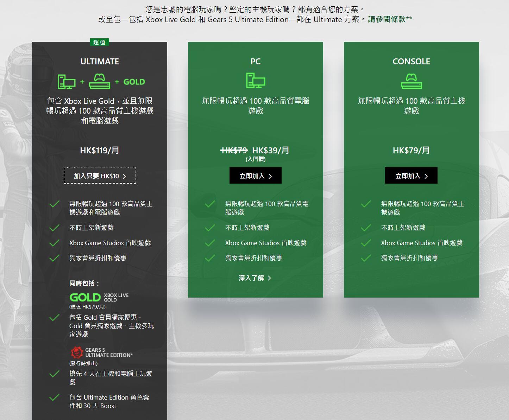Click the (發行時推出) text
The height and width of the screenshot is (420, 509).
[83, 363]
